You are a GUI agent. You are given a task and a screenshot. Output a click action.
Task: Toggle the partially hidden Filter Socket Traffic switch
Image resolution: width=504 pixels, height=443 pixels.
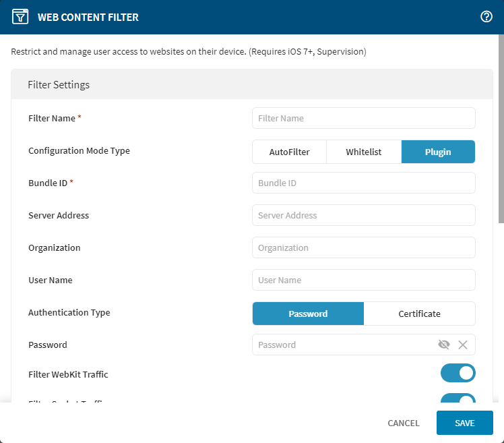tap(458, 398)
